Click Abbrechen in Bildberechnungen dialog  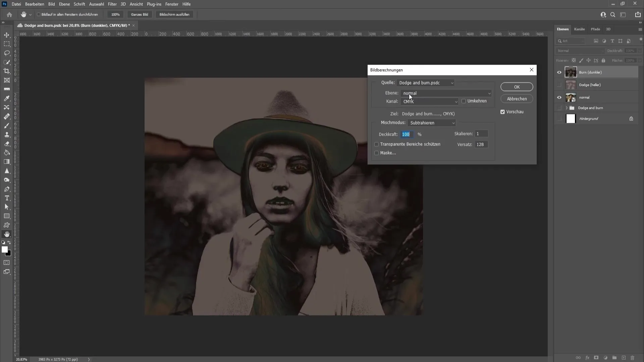pos(517,99)
